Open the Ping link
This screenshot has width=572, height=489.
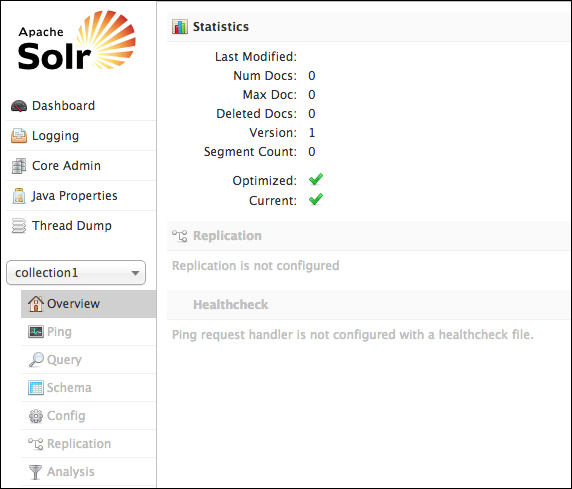(89, 332)
